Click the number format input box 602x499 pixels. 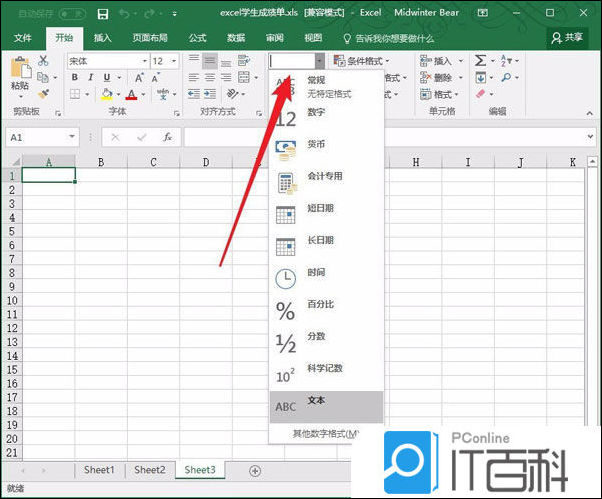point(291,61)
